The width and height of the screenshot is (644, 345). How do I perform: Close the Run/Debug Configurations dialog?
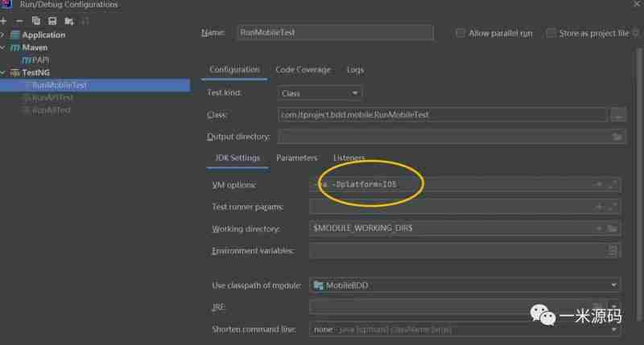click(637, 3)
